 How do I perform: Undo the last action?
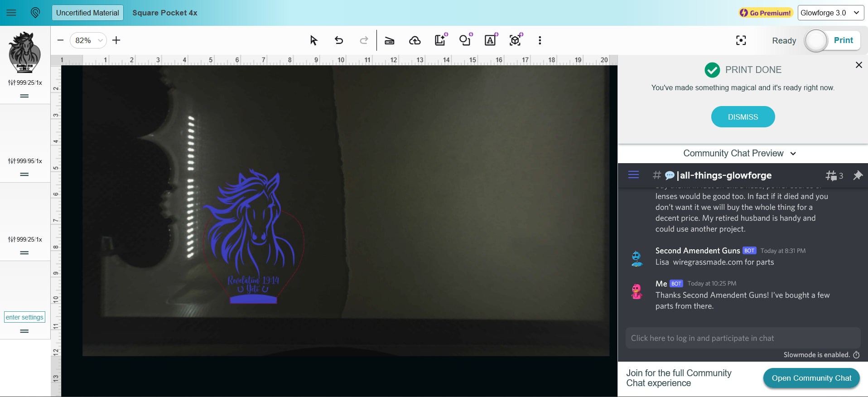click(x=339, y=40)
